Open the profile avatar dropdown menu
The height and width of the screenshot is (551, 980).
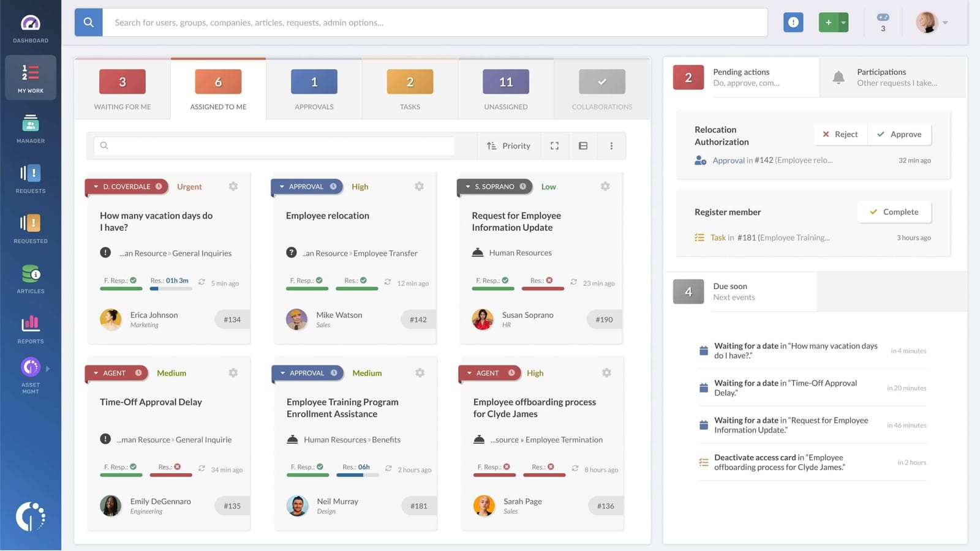click(932, 22)
